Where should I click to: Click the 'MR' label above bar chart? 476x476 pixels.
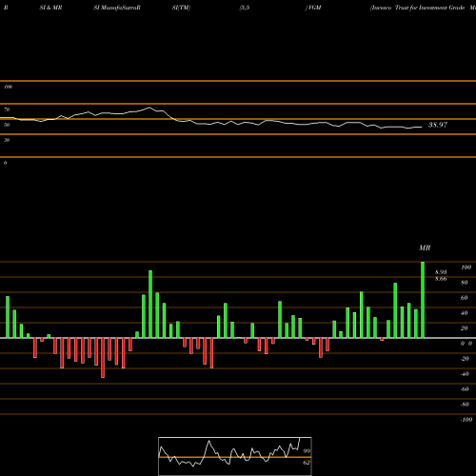tap(425, 248)
